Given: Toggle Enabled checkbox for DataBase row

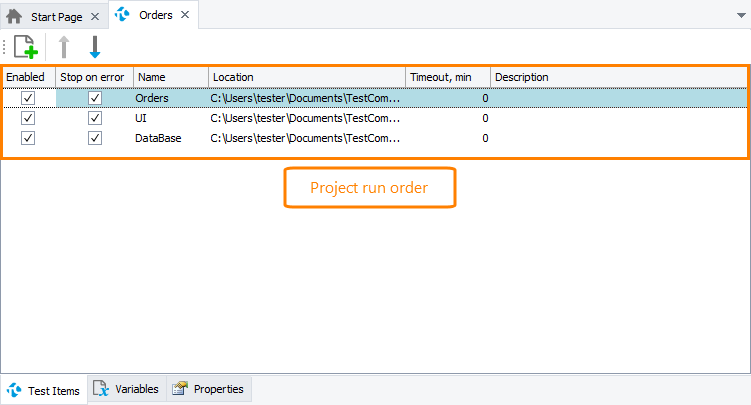Looking at the screenshot, I should coord(28,138).
